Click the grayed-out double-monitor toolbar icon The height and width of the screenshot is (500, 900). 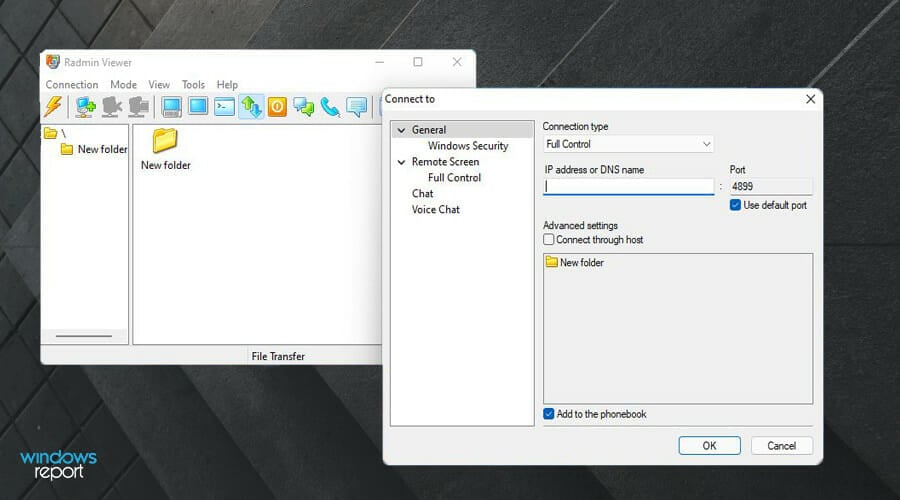138,107
